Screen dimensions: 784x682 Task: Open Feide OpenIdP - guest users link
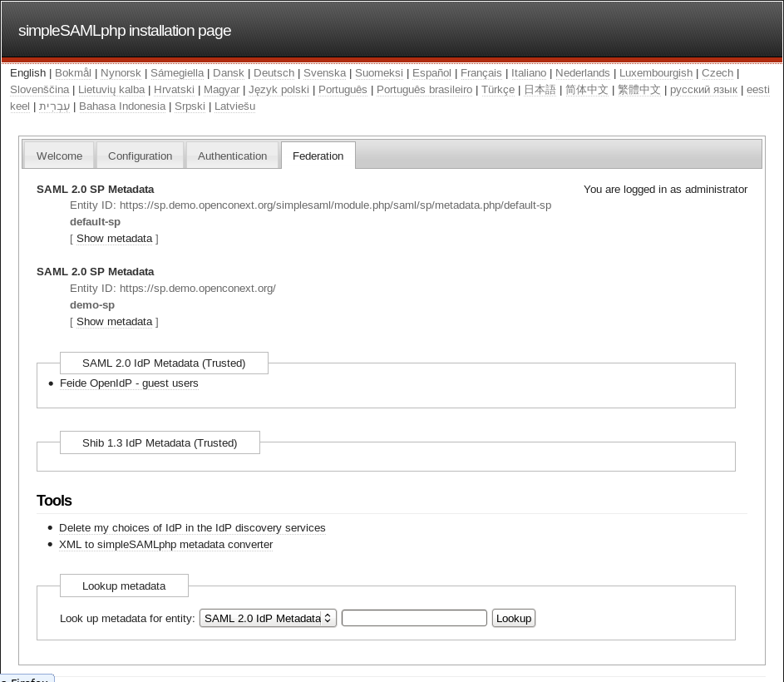click(129, 383)
